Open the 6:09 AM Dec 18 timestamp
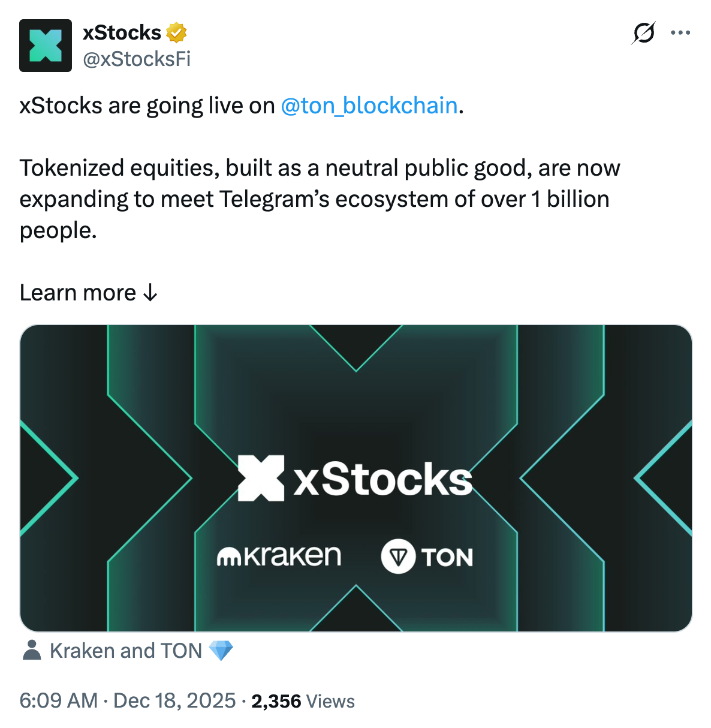 point(127,700)
